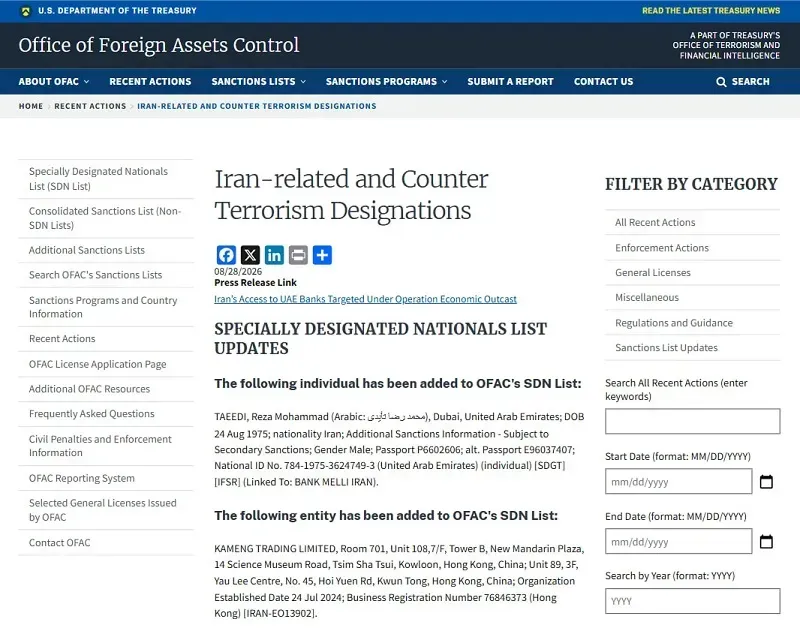Click the Filter by Category heading

pos(691,184)
